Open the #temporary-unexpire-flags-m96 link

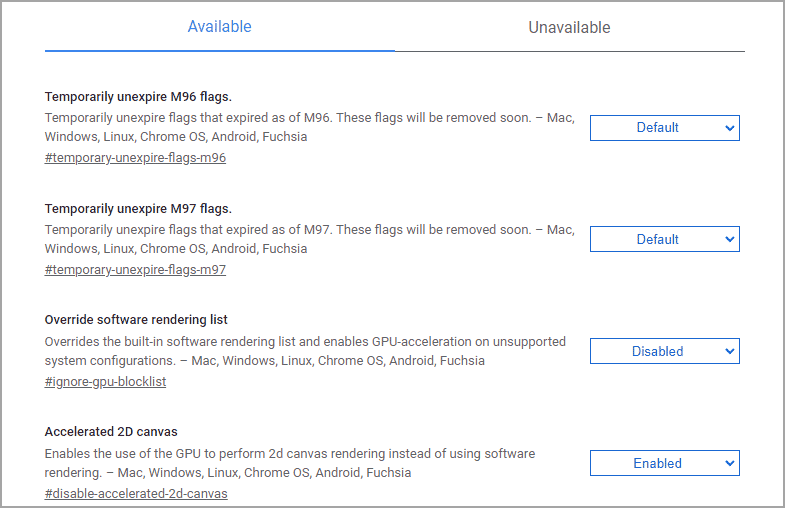tap(135, 158)
